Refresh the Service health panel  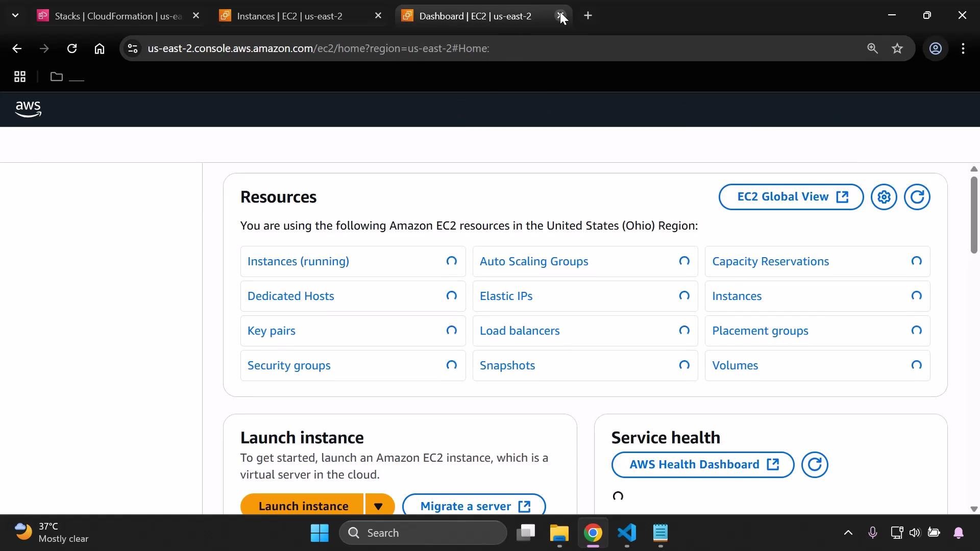pyautogui.click(x=815, y=465)
